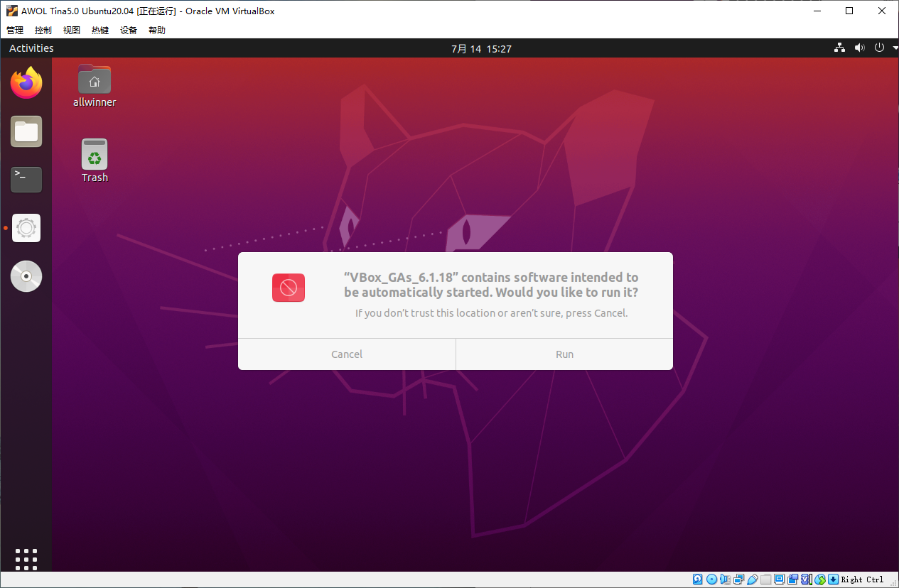Viewport: 899px width, 588px height.
Task: Open the allwinner home folder on desktop
Action: tap(95, 80)
